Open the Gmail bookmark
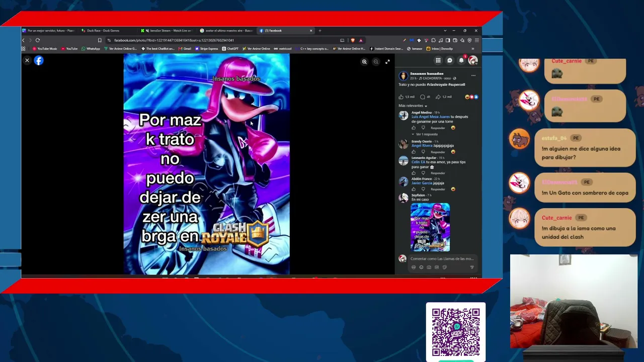The image size is (644, 362). click(x=185, y=49)
